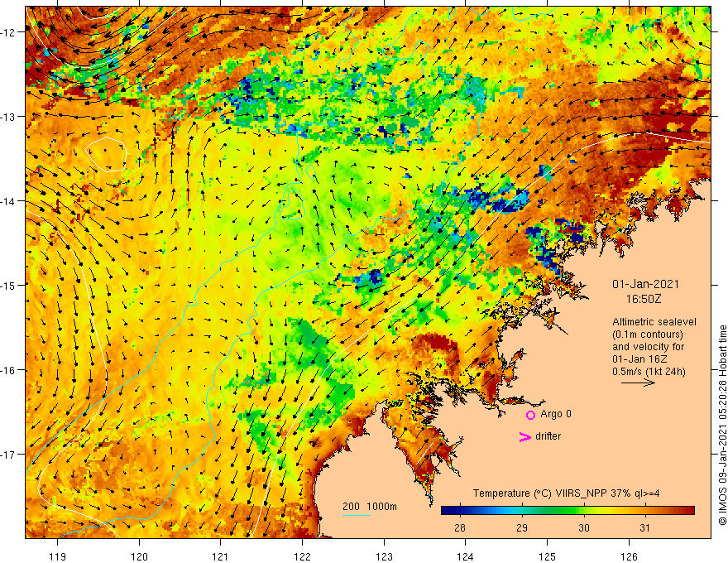Click the IMOS copyright timestamp text

pyautogui.click(x=722, y=425)
